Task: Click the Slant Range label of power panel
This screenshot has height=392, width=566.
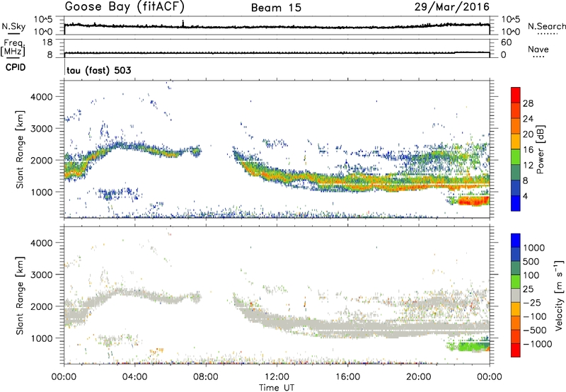Action: [x=20, y=149]
